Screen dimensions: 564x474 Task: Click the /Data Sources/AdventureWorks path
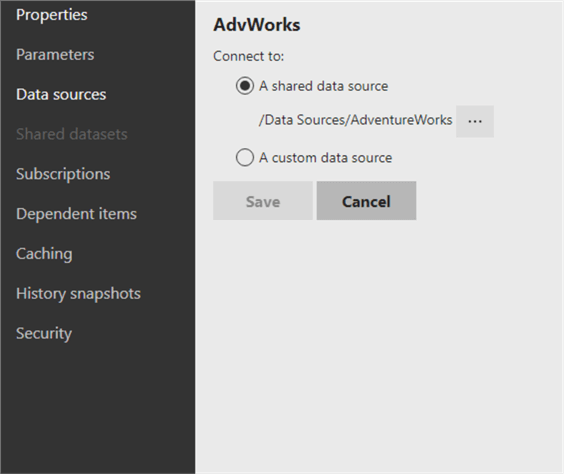point(355,120)
